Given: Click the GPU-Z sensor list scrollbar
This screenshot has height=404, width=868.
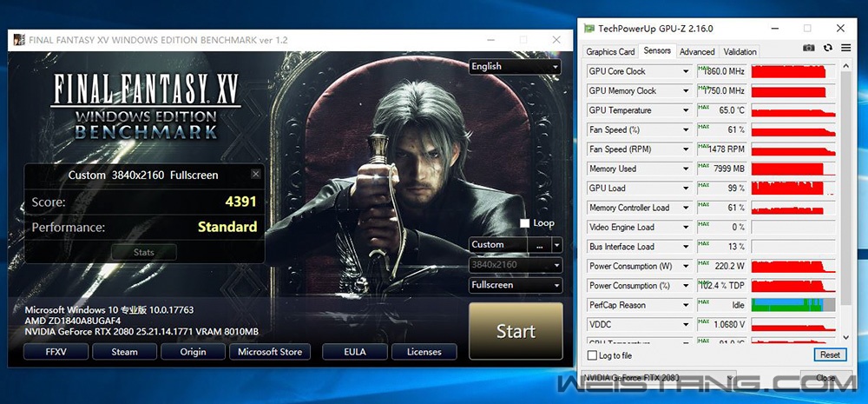Looking at the screenshot, I should click(845, 189).
